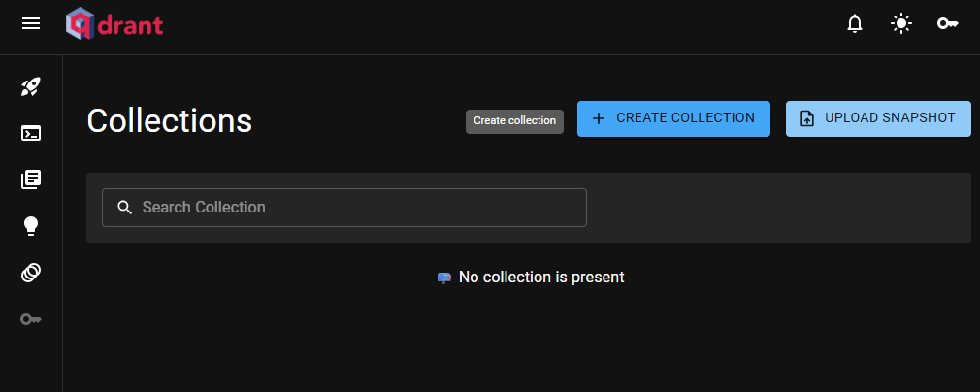
Task: Toggle the light/dark theme sun icon
Action: [x=901, y=23]
